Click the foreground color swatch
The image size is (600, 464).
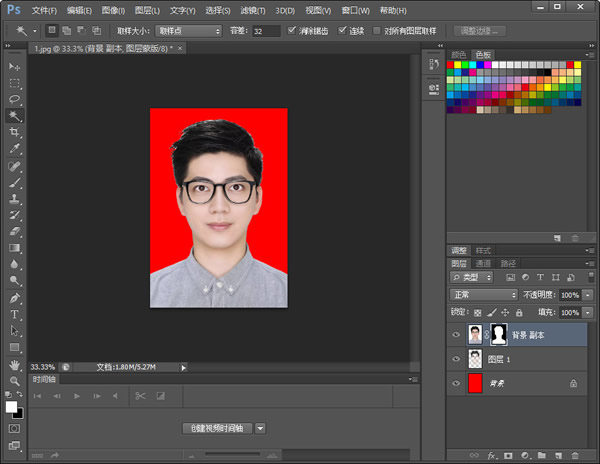(11, 406)
